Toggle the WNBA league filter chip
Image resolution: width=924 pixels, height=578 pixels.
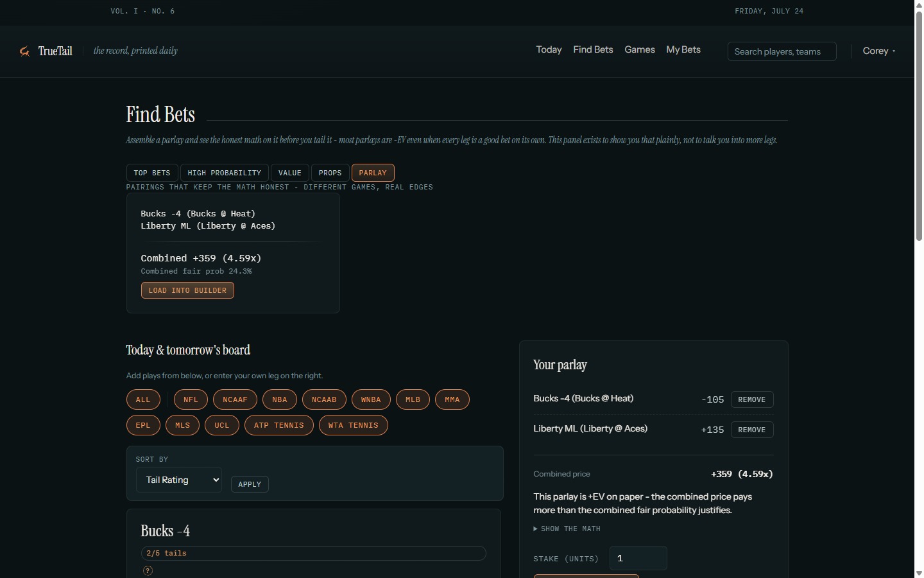click(371, 399)
